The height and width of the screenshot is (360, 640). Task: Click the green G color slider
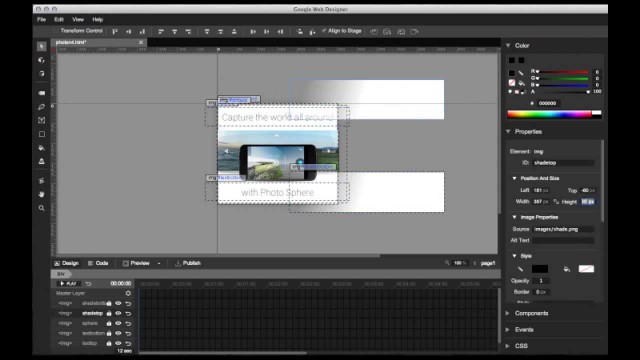[x=562, y=78]
